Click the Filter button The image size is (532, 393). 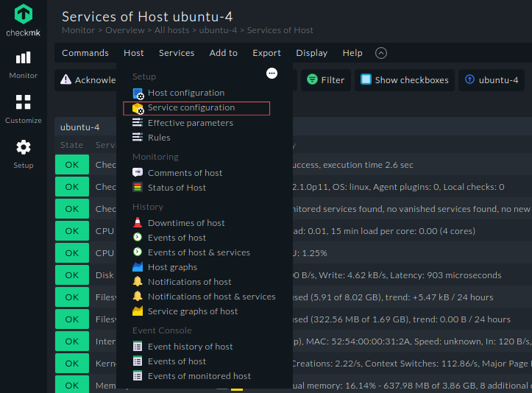click(x=326, y=80)
